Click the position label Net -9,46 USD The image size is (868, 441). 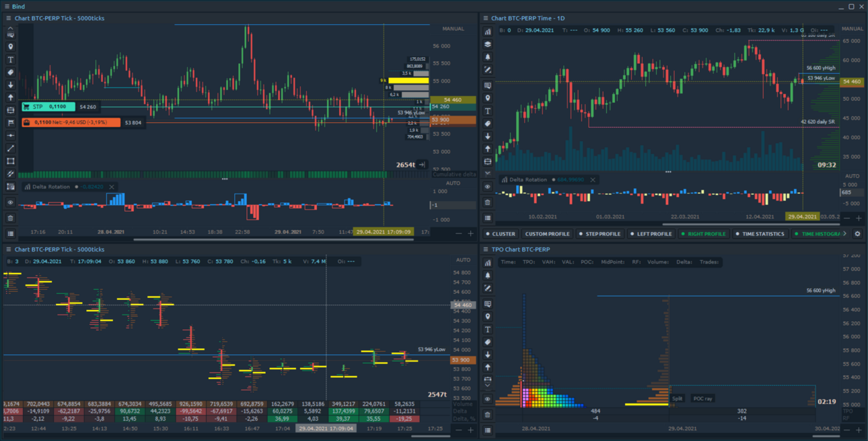point(71,122)
